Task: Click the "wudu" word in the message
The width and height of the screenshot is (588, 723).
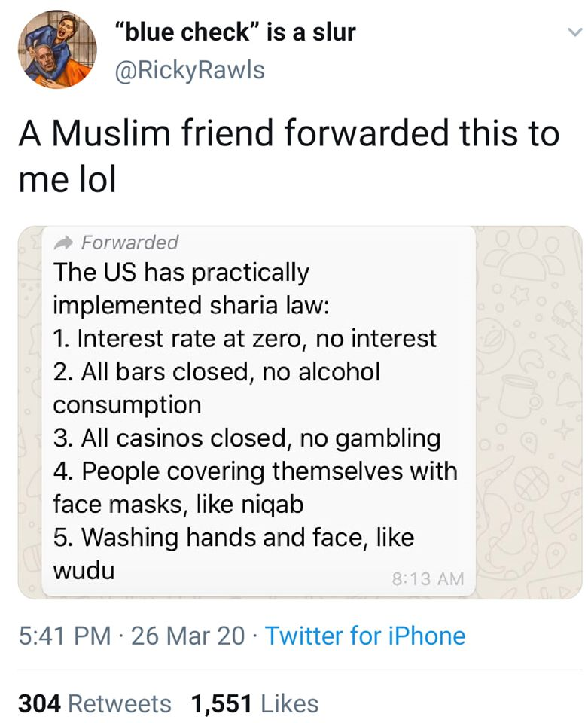Action: pos(84,570)
